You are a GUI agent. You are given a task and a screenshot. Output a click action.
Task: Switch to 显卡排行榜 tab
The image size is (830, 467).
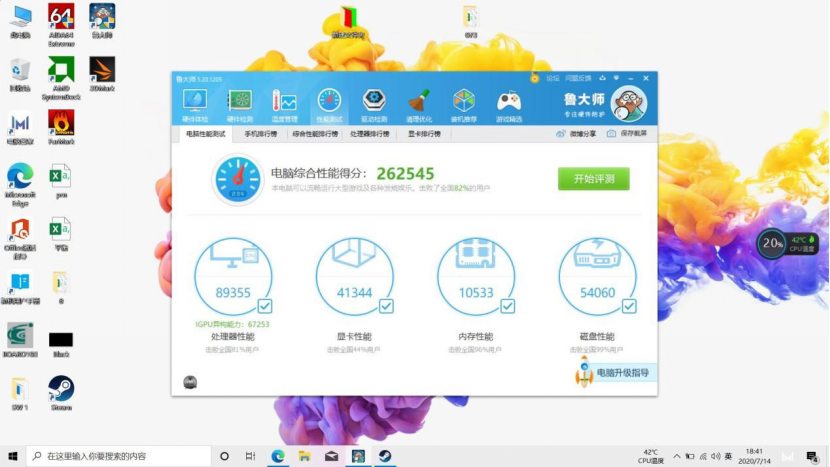(425, 133)
